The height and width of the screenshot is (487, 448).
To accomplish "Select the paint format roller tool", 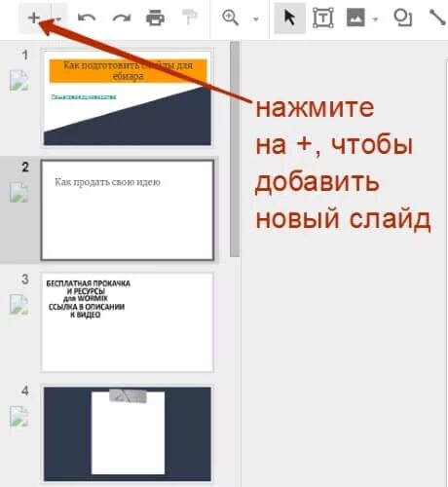I will 189,18.
